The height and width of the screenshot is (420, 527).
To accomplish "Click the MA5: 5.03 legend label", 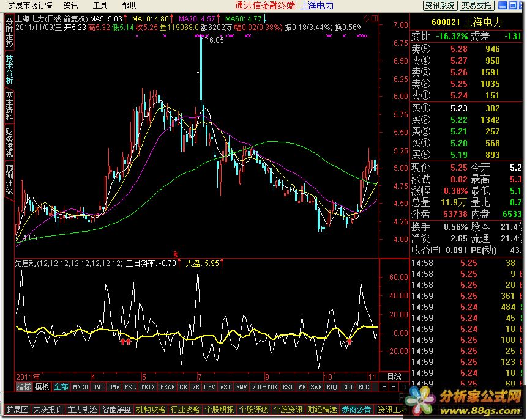I will (106, 19).
